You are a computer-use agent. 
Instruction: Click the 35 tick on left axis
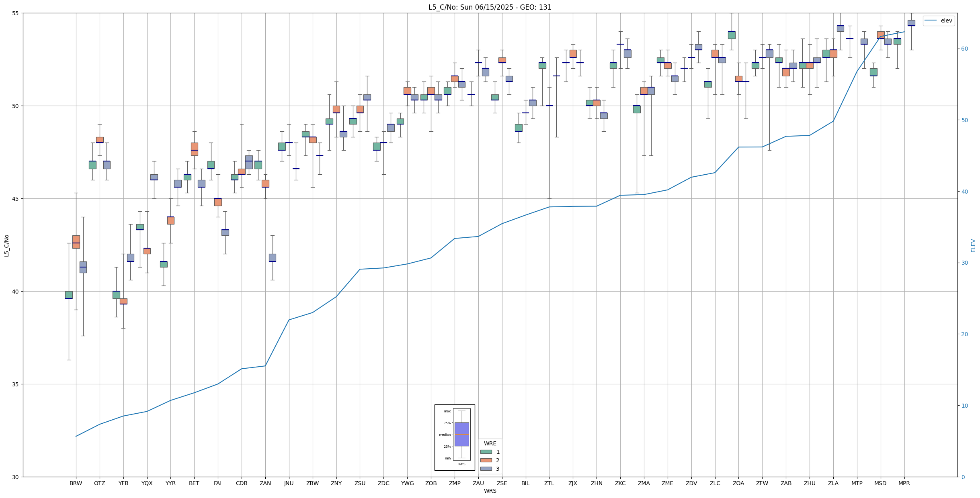pos(16,384)
